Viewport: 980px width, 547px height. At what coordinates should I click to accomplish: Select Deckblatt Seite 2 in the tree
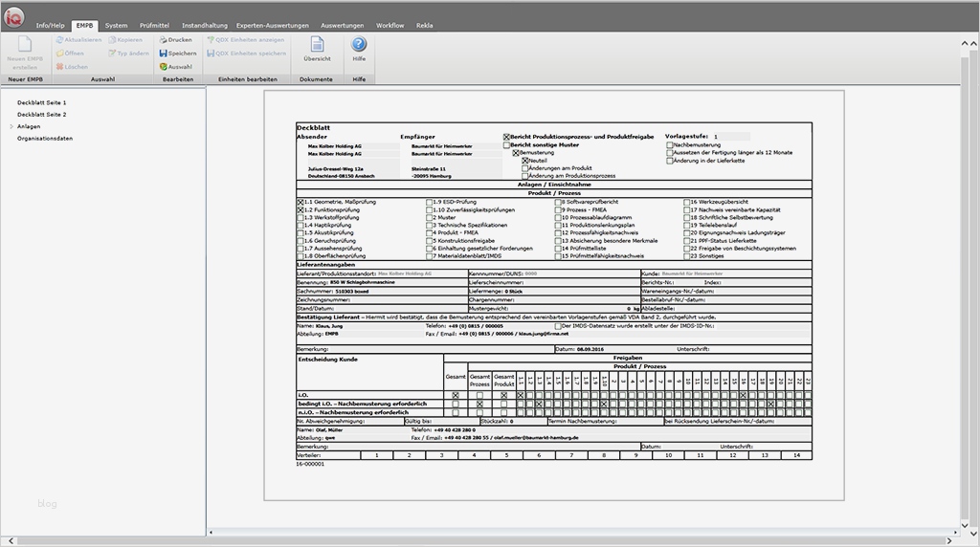click(41, 114)
